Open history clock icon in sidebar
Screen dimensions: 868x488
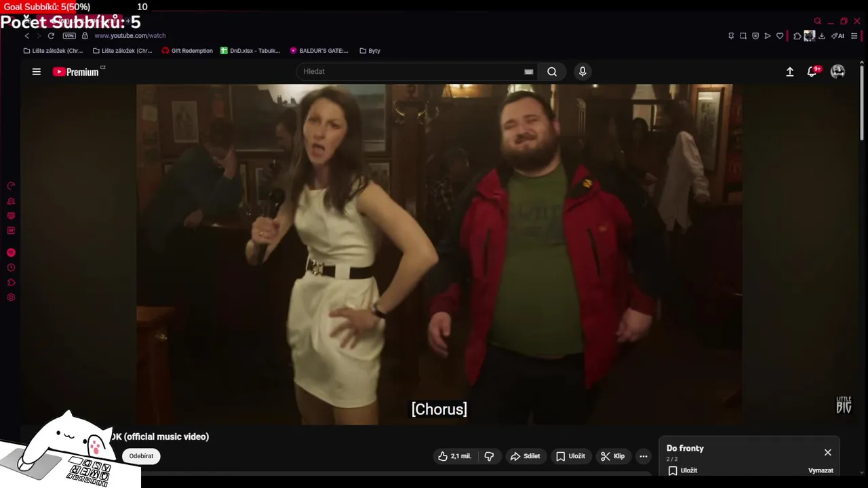pos(11,268)
